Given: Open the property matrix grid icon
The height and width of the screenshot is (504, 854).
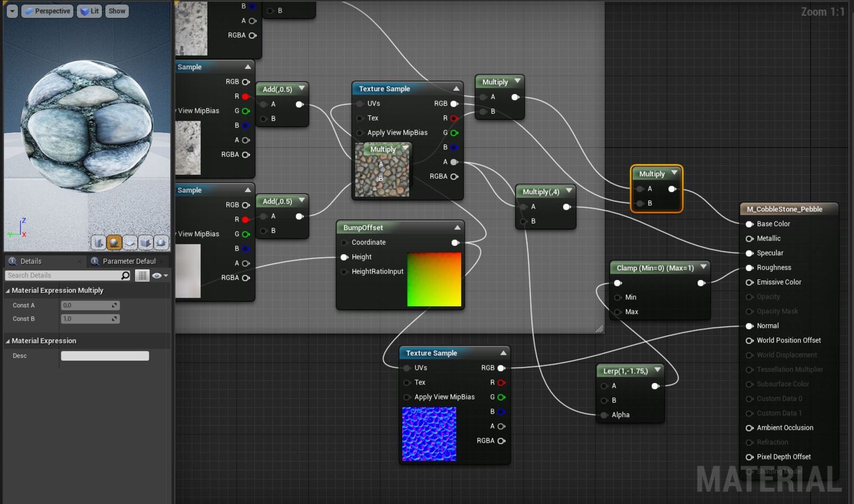Looking at the screenshot, I should [x=141, y=276].
